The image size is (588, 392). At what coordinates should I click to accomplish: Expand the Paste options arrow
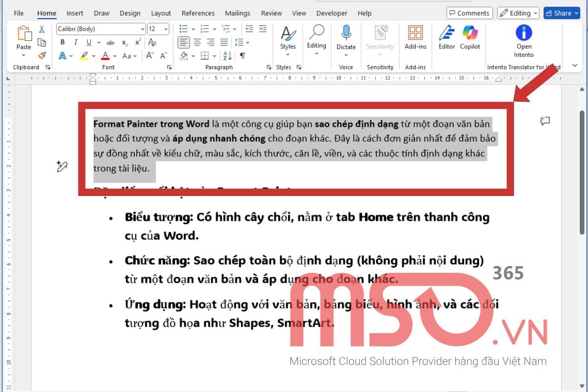pyautogui.click(x=24, y=55)
